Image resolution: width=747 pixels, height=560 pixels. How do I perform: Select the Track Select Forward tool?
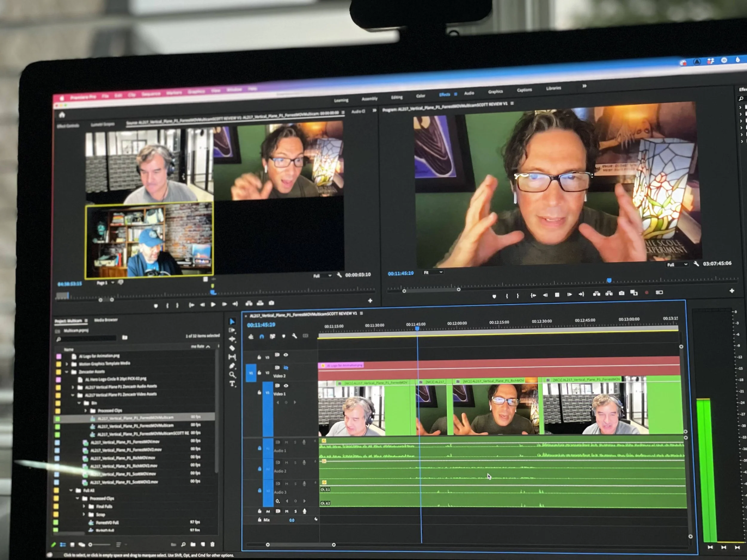click(232, 330)
